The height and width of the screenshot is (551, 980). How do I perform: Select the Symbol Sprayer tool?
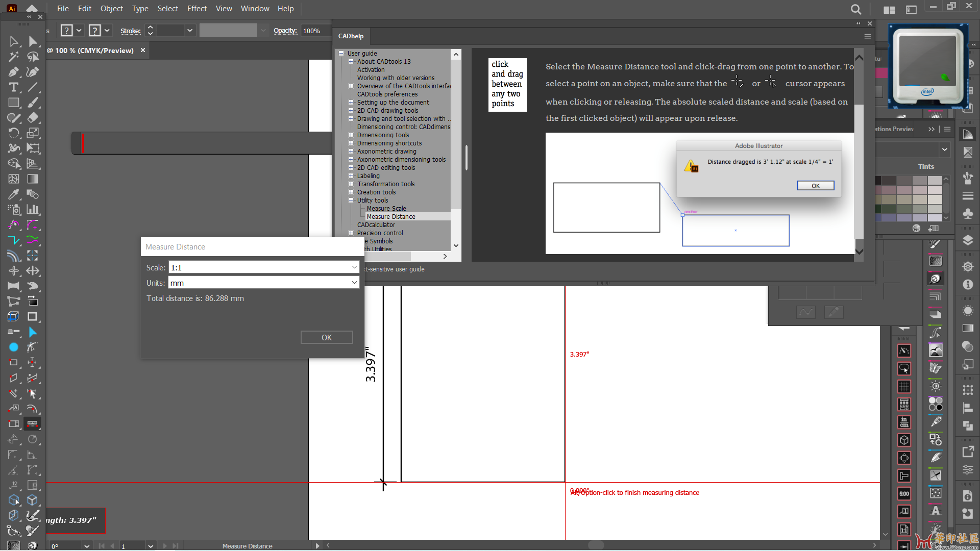click(14, 210)
